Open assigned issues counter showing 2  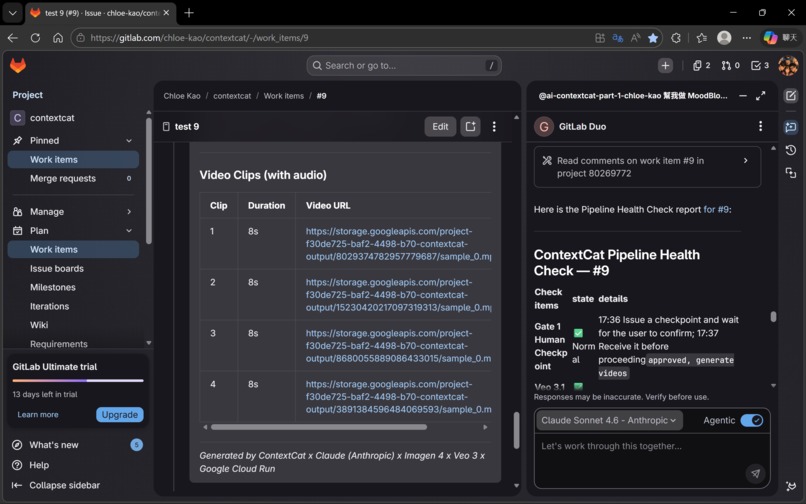pos(701,65)
